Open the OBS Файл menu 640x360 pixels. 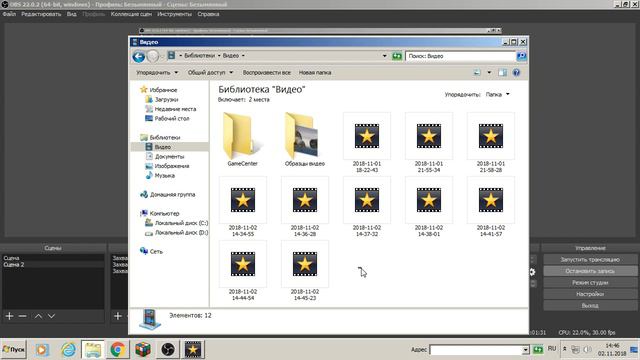click(9, 14)
